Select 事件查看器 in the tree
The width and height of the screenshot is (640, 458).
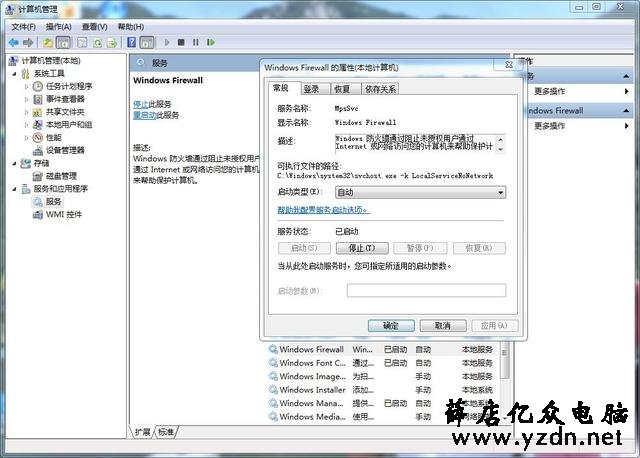[65, 99]
